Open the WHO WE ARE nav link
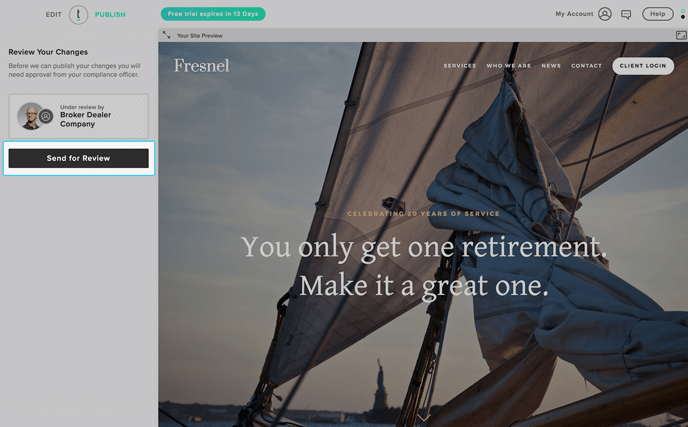Viewport: 688px width, 427px height. [x=509, y=66]
